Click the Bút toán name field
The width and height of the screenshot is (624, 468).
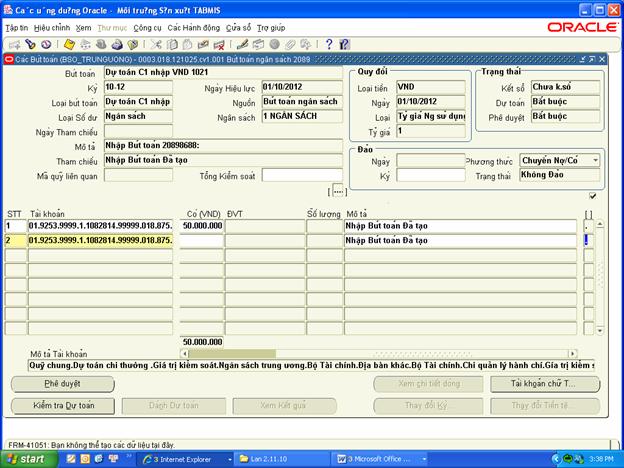223,72
